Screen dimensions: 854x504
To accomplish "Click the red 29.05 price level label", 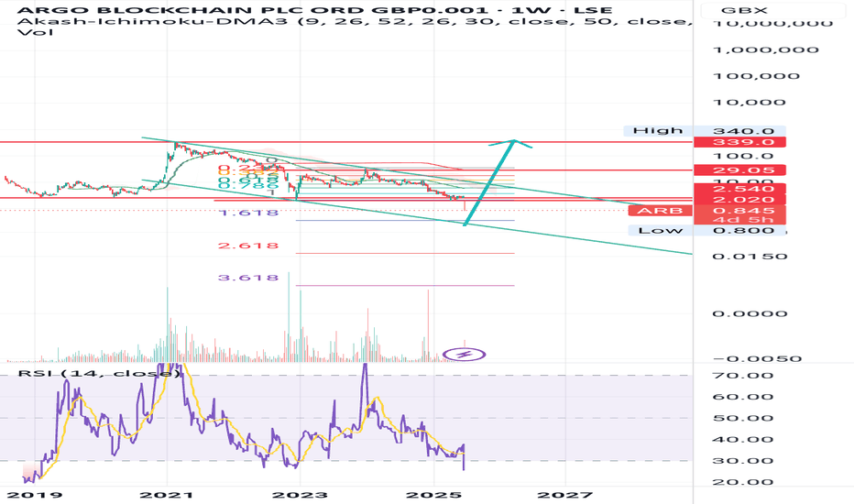I will pyautogui.click(x=739, y=170).
